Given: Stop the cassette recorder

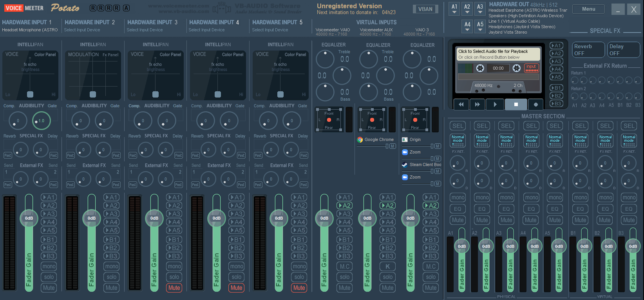Looking at the screenshot, I should click(516, 104).
